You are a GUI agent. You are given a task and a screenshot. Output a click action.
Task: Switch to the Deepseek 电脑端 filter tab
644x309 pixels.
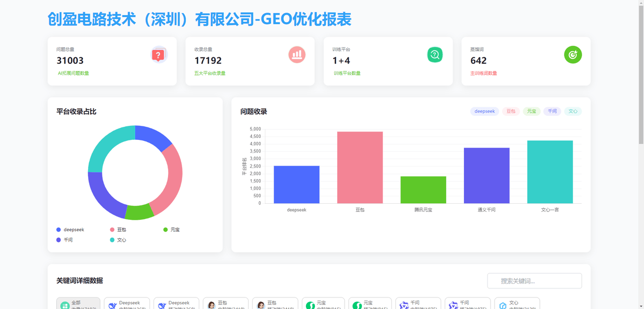click(x=127, y=304)
